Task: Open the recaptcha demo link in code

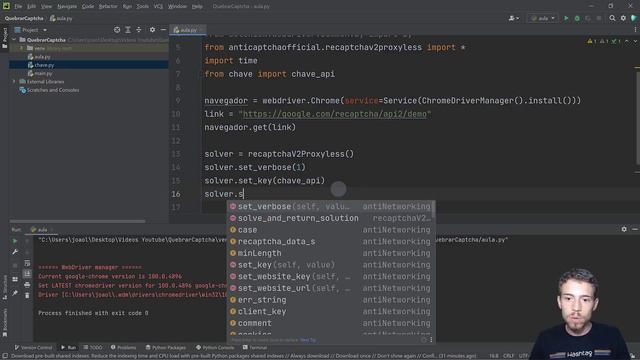Action: click(335, 114)
